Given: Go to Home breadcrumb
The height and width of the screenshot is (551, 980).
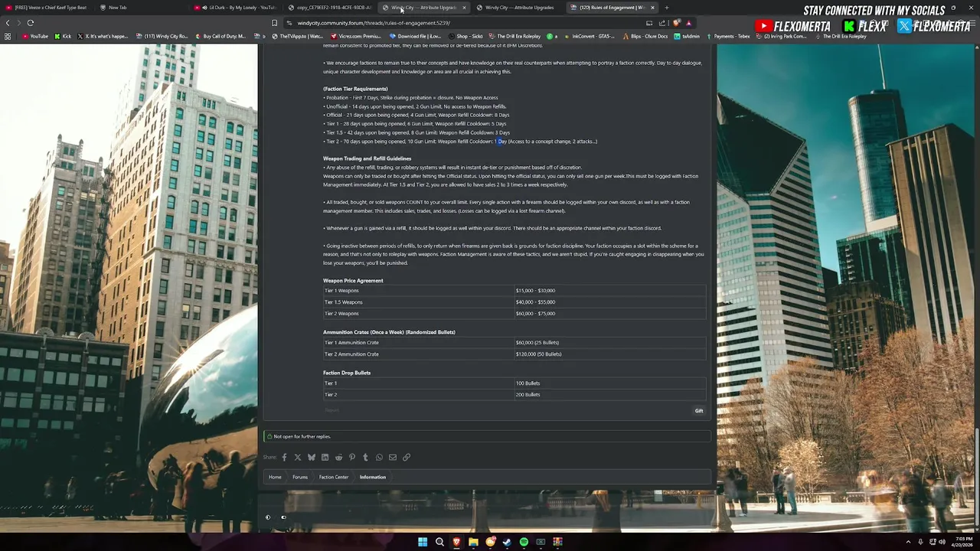Looking at the screenshot, I should 275,478.
